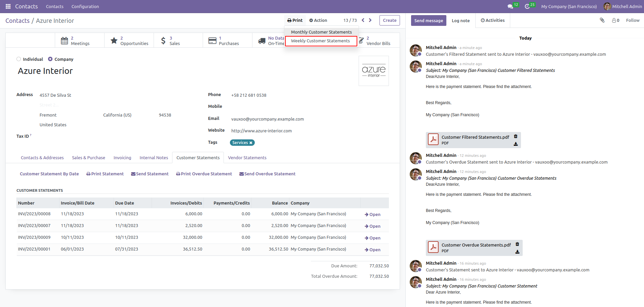Open the activities clock icon showing 25
644x307 pixels.
[529, 6]
